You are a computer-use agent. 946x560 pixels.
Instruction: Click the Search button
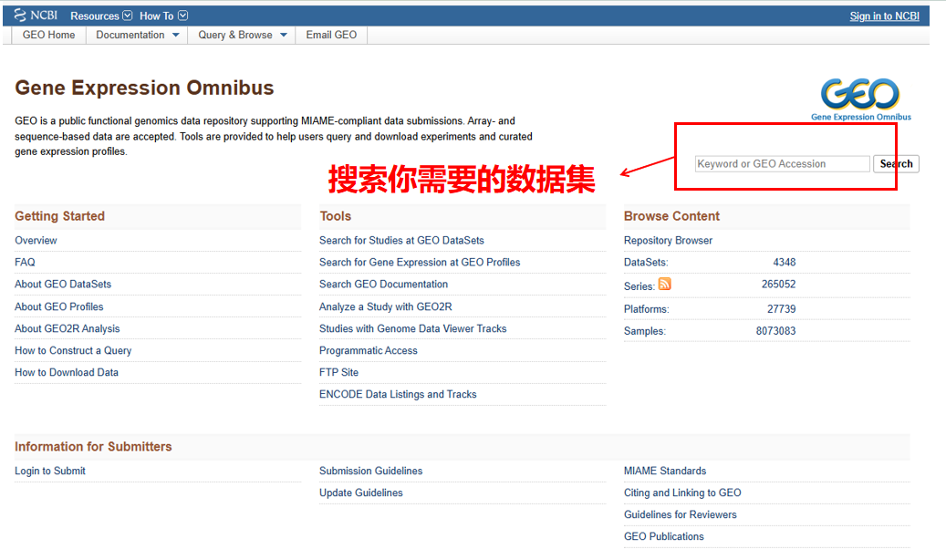pos(896,163)
